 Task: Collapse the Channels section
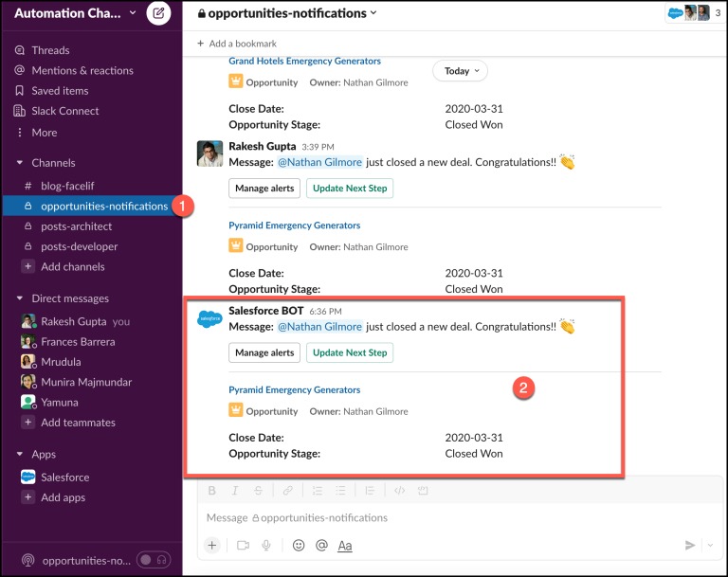click(x=20, y=162)
